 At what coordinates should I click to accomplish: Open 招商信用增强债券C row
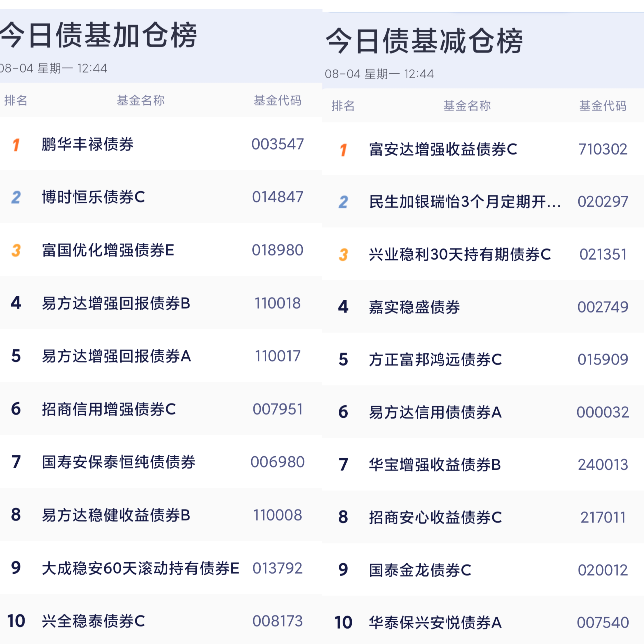point(161,409)
